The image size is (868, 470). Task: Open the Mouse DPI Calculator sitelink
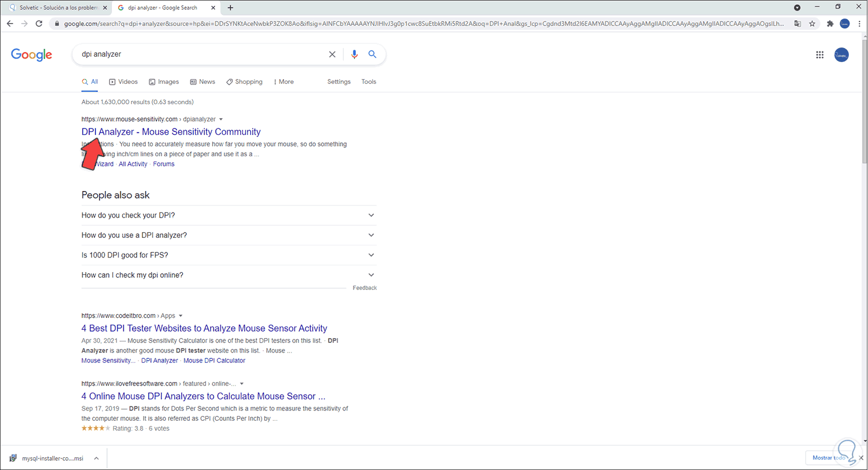pos(214,361)
